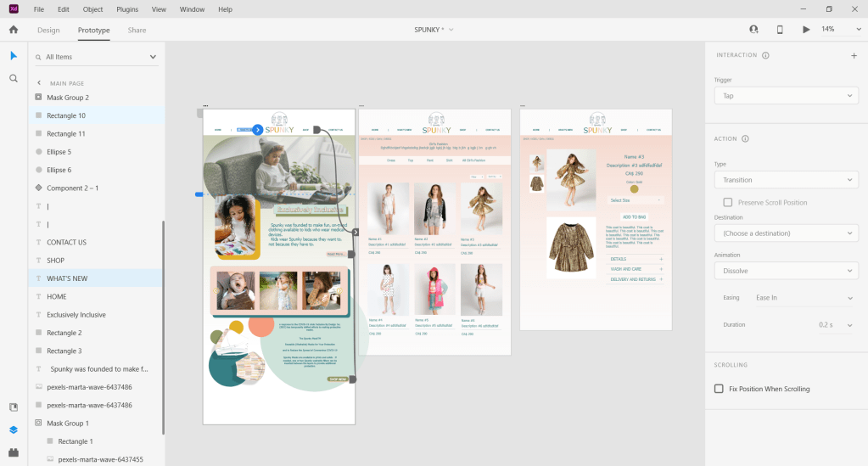Click the Preview on mobile device icon
Screen dimensions: 868x466
pos(780,30)
